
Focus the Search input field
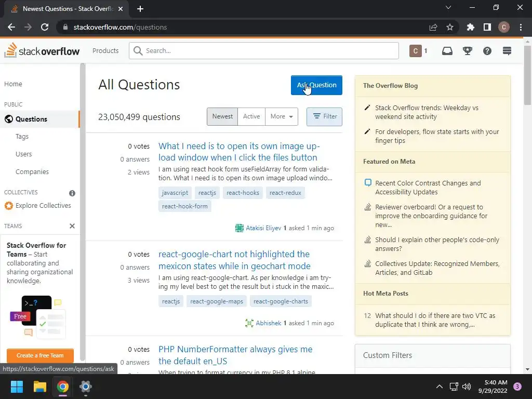263,51
